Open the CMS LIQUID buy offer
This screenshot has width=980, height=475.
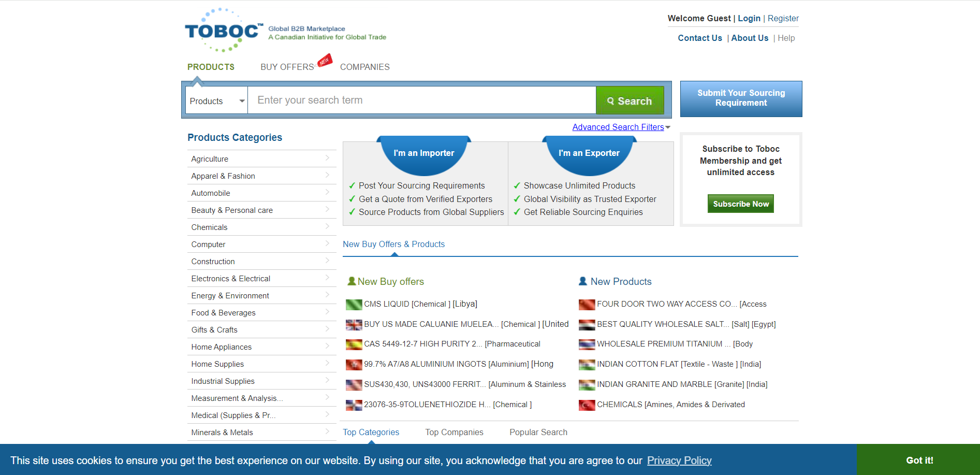387,304
